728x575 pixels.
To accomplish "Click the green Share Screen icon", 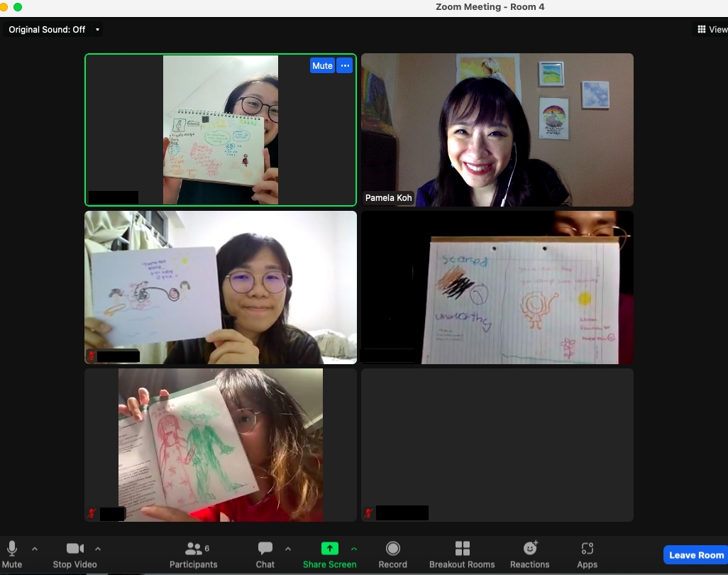I will [330, 549].
